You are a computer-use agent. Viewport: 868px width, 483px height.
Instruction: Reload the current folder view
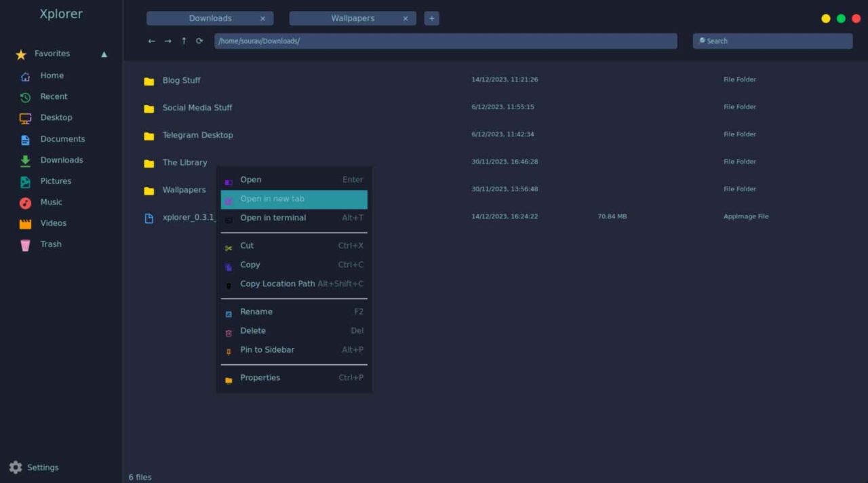pyautogui.click(x=199, y=41)
